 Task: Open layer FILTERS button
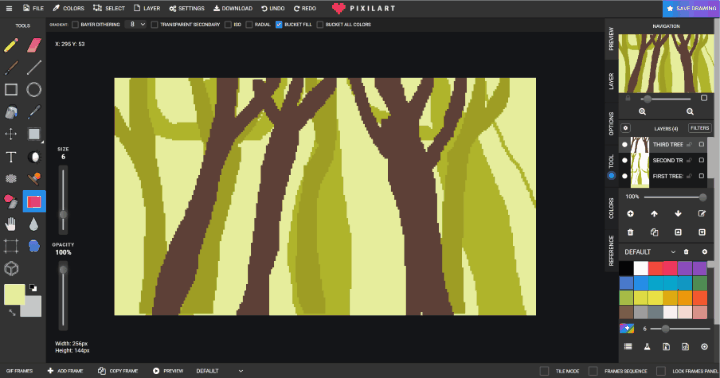(x=699, y=128)
